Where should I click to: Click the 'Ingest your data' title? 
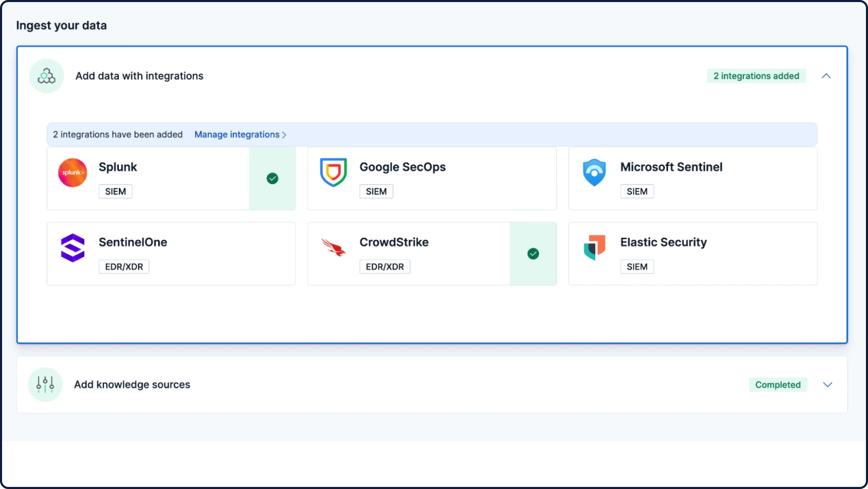(x=61, y=25)
